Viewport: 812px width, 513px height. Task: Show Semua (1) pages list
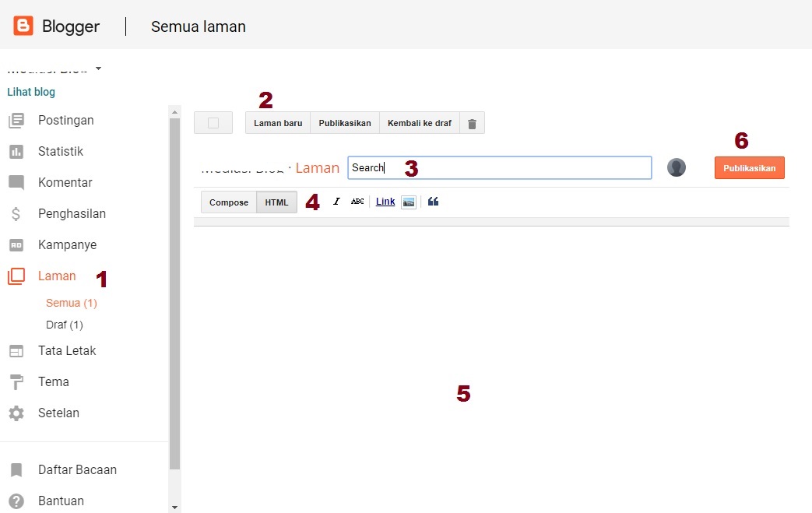[x=72, y=303]
